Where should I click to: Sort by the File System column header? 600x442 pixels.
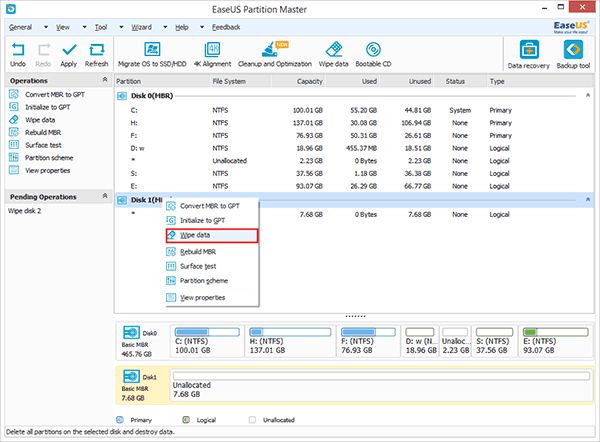(x=240, y=81)
